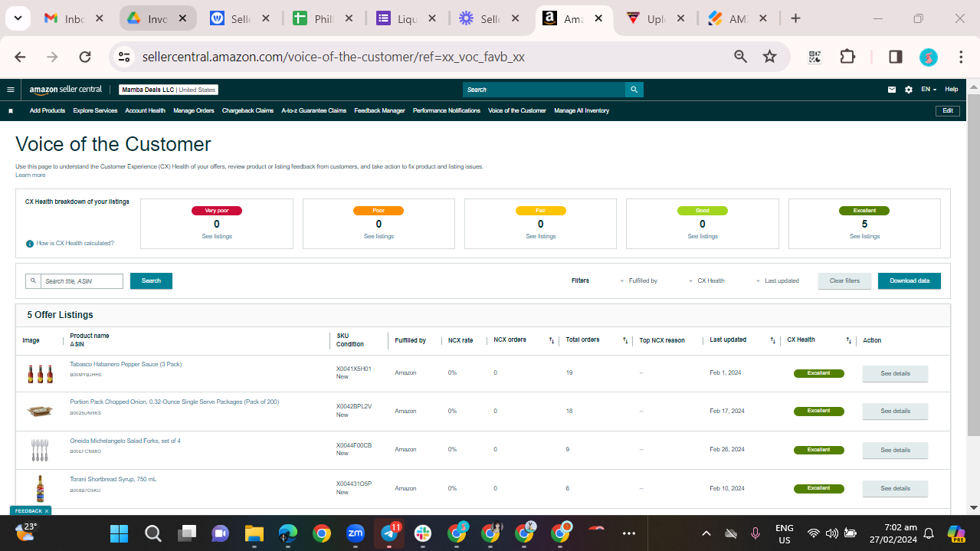Click the Edit favorites bar button
Screen dimensions: 980x551
(948, 111)
